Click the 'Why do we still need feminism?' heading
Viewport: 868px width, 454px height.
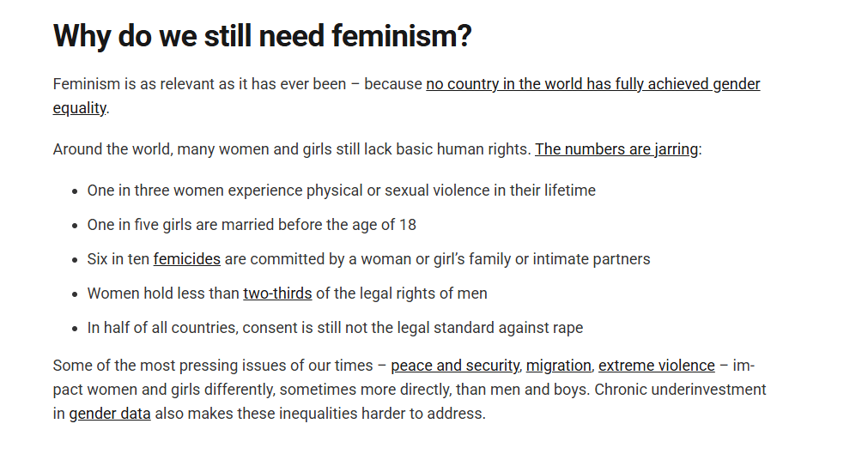pos(262,37)
